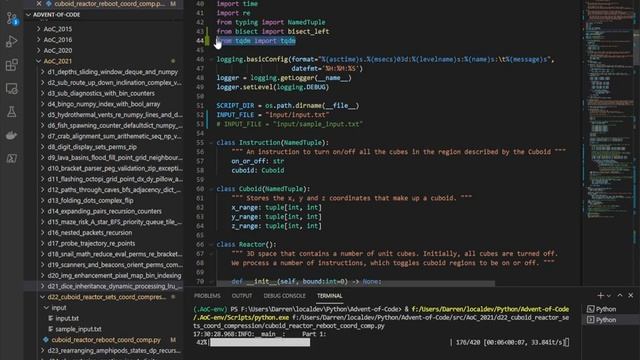Fold the Reactor class at line 66

[x=211, y=244]
